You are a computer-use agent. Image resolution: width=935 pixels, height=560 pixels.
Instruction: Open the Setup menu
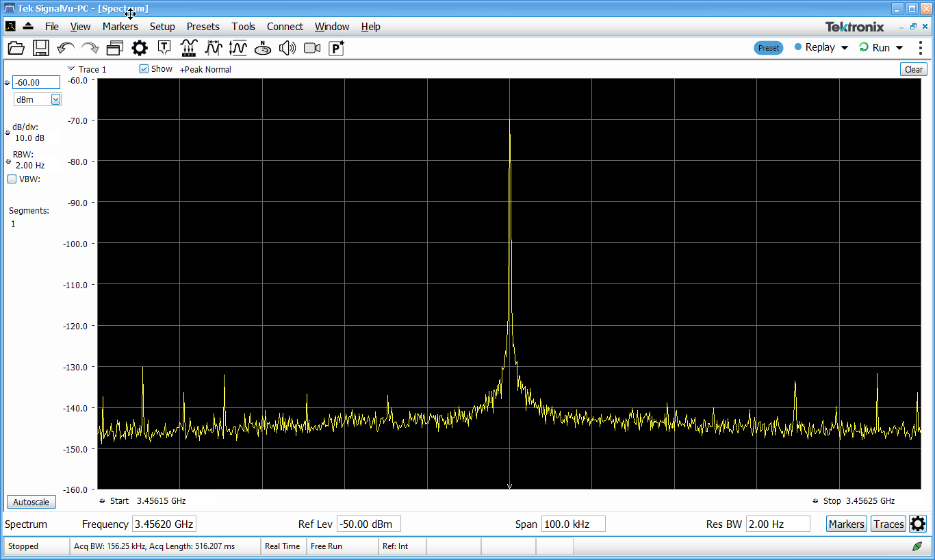pyautogui.click(x=162, y=27)
